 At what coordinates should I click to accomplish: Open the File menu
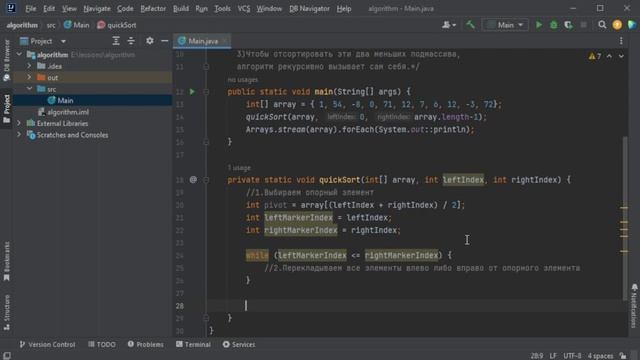click(x=31, y=9)
